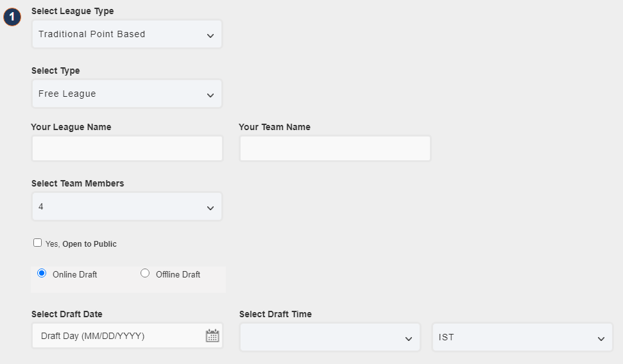This screenshot has height=364, width=623.
Task: Select the Online Draft radio button
Action: pos(42,273)
